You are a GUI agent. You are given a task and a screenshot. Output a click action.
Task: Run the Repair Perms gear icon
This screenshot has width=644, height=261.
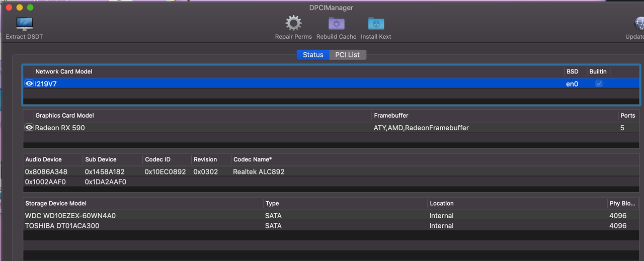(293, 24)
